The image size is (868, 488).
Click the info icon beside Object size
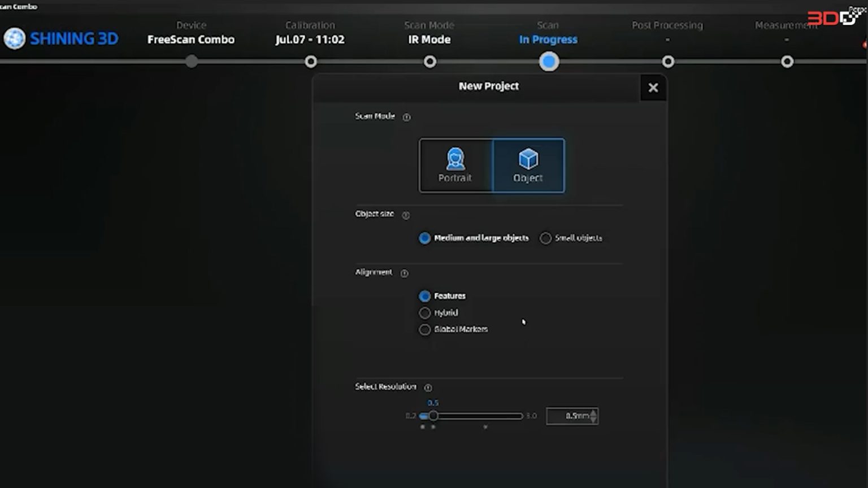[405, 215]
